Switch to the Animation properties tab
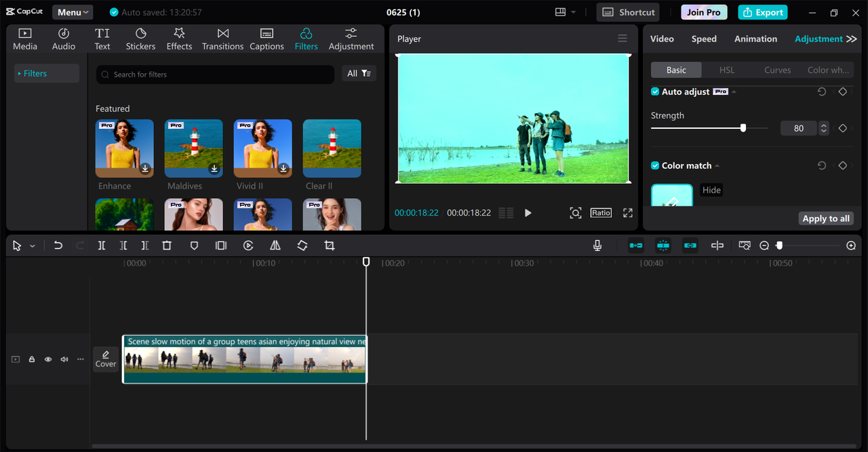Viewport: 868px width, 452px height. [x=755, y=39]
